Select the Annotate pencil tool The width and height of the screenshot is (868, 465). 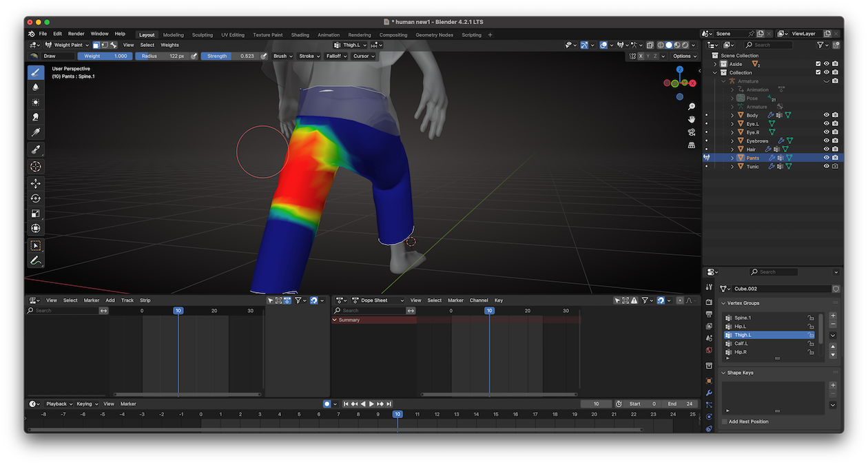pyautogui.click(x=36, y=260)
